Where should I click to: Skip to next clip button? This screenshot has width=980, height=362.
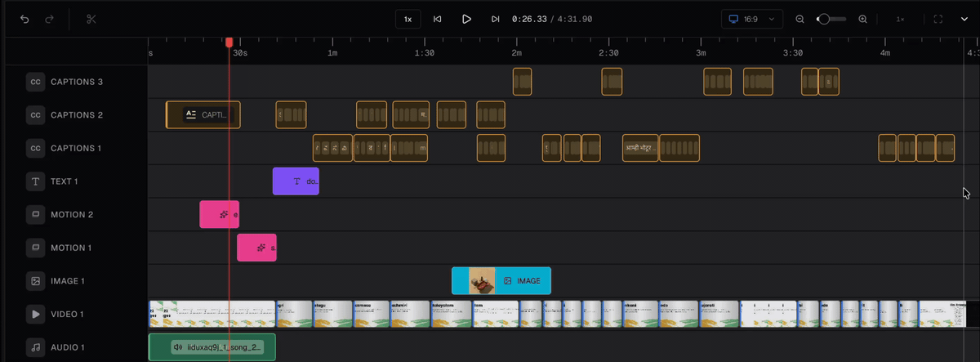[x=495, y=19]
